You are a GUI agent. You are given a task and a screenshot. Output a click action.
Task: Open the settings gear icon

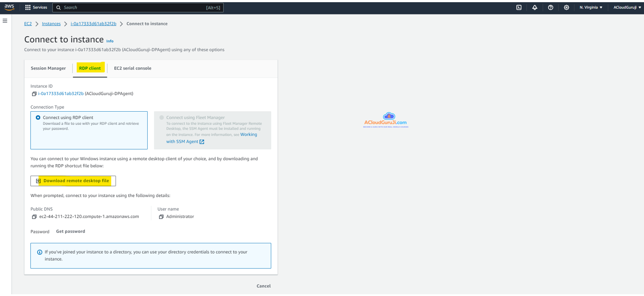tap(566, 7)
